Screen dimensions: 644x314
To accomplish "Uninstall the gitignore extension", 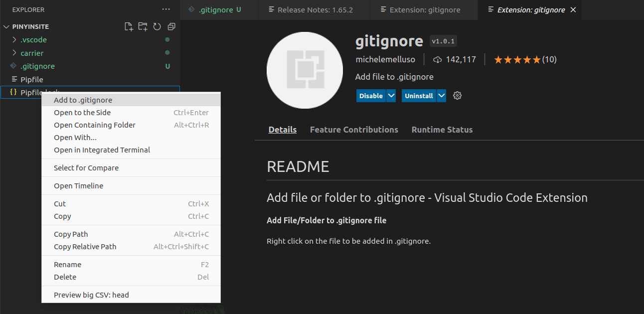I will click(x=419, y=96).
